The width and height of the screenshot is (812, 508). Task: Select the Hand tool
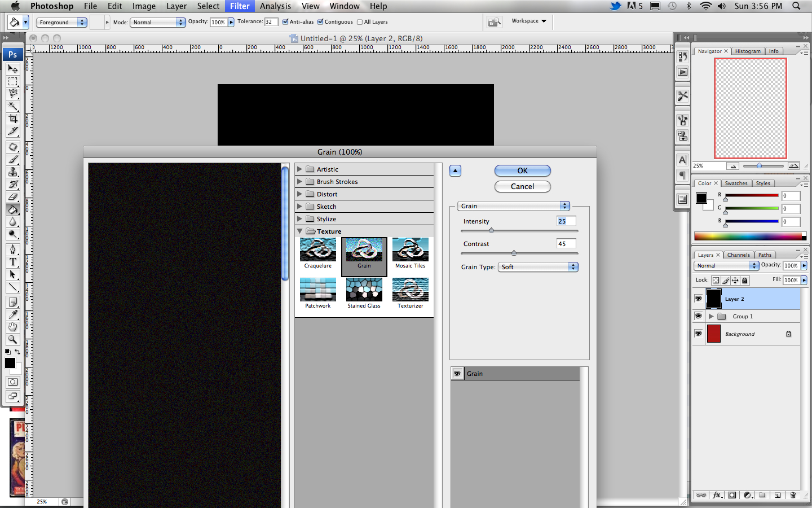click(12, 327)
